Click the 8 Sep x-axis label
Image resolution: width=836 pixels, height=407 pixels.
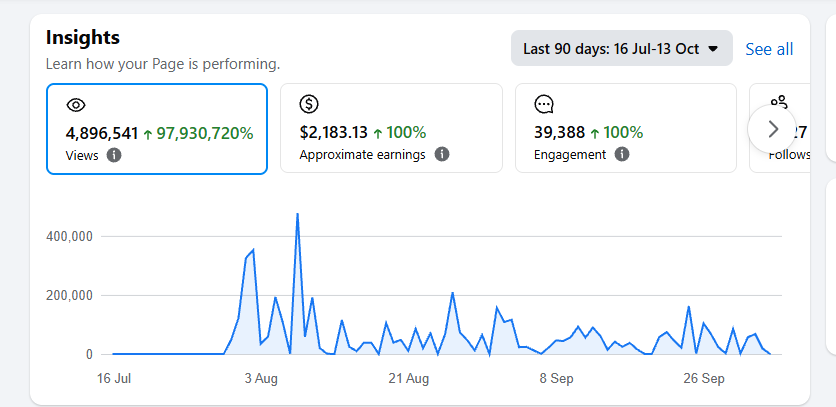[x=556, y=379]
